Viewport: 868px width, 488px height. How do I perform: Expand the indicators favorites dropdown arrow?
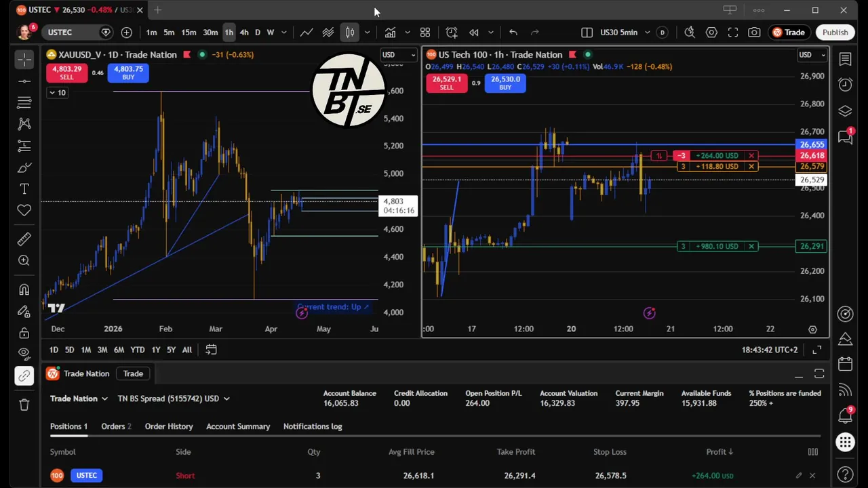coord(408,33)
